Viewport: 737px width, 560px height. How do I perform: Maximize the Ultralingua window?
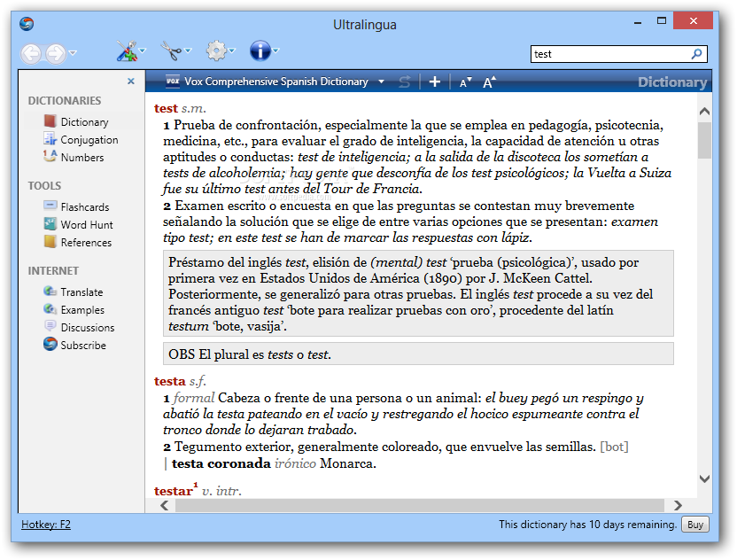pyautogui.click(x=662, y=21)
